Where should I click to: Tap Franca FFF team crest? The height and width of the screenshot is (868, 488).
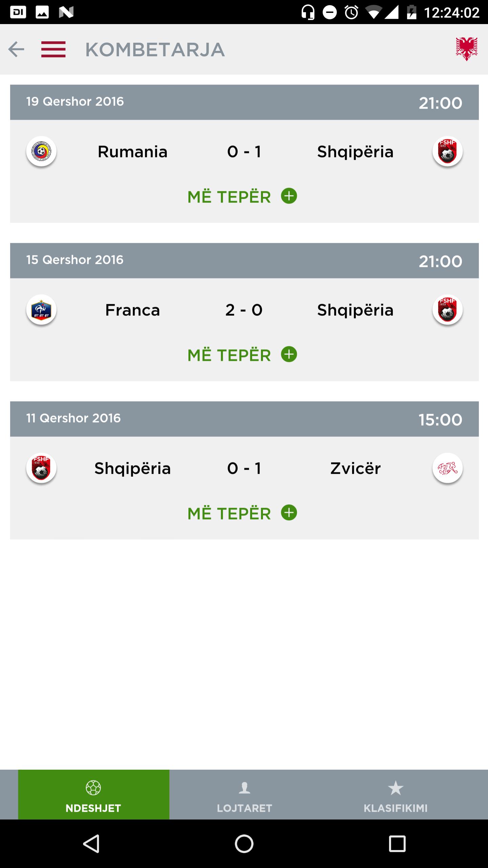coord(41,310)
